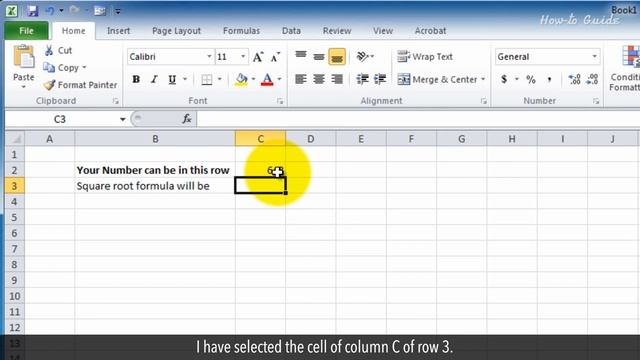The width and height of the screenshot is (640, 360).
Task: Select cell 'Your Number can be in this row'
Action: pyautogui.click(x=155, y=170)
